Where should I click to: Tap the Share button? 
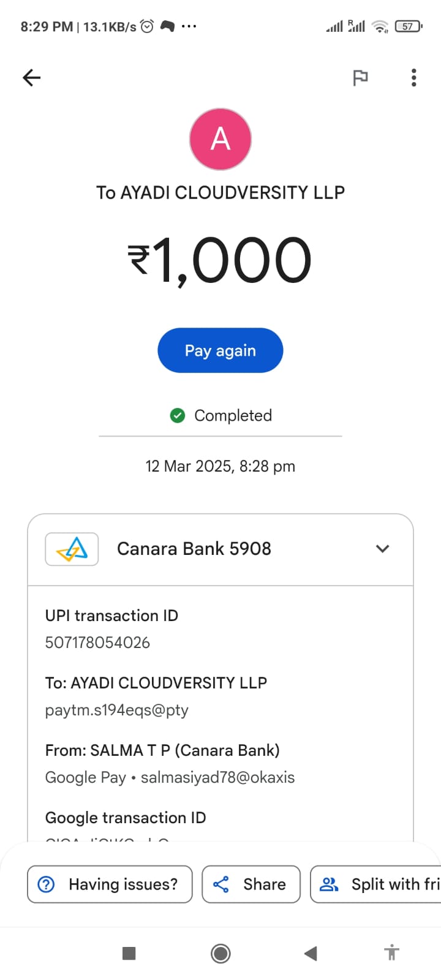point(251,884)
